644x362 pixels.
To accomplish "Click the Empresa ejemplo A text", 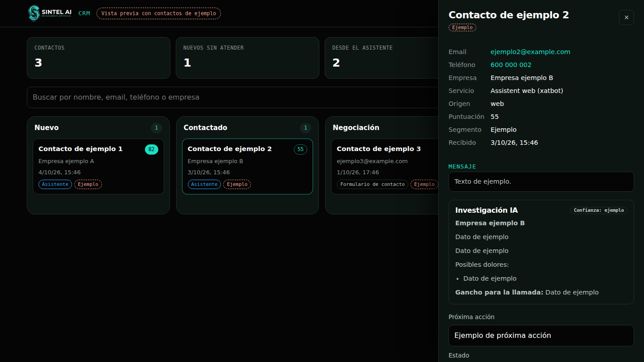I will (66, 161).
